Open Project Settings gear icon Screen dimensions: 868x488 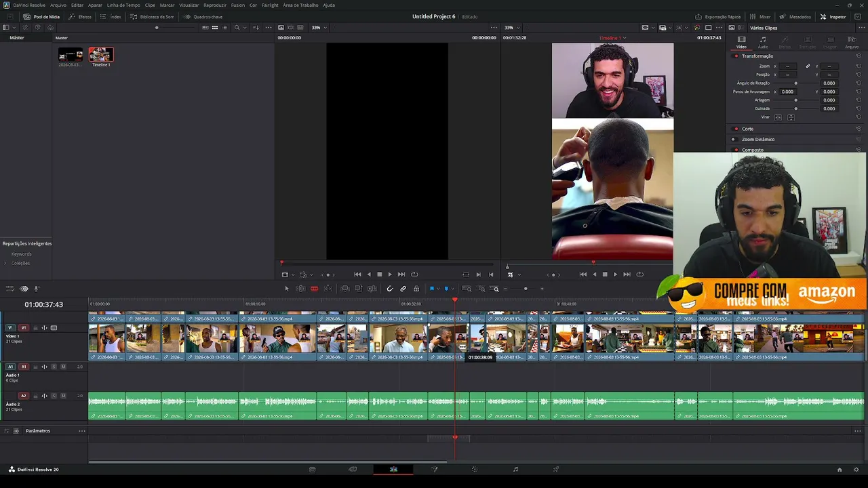pyautogui.click(x=856, y=470)
